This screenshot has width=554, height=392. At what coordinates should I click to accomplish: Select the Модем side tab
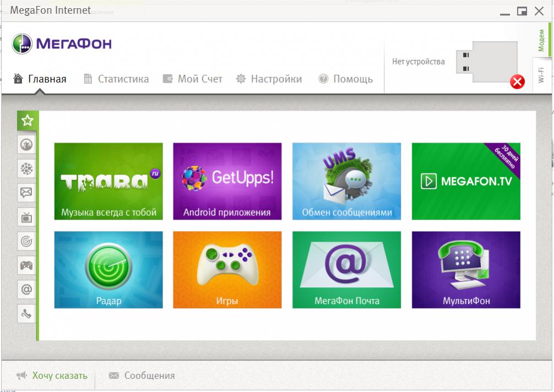(542, 40)
